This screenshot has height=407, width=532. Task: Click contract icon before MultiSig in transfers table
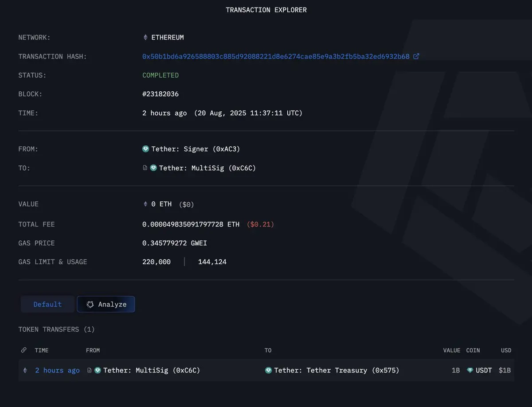pos(90,370)
